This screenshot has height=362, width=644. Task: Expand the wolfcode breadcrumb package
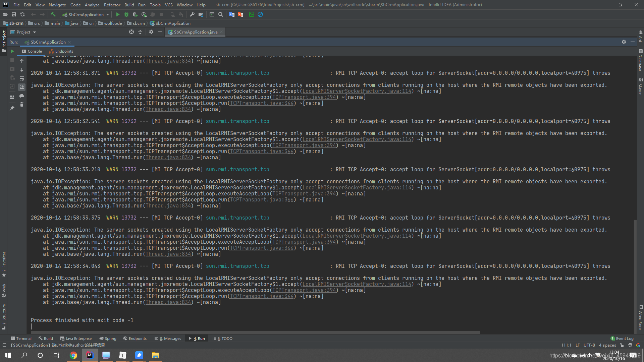(113, 23)
